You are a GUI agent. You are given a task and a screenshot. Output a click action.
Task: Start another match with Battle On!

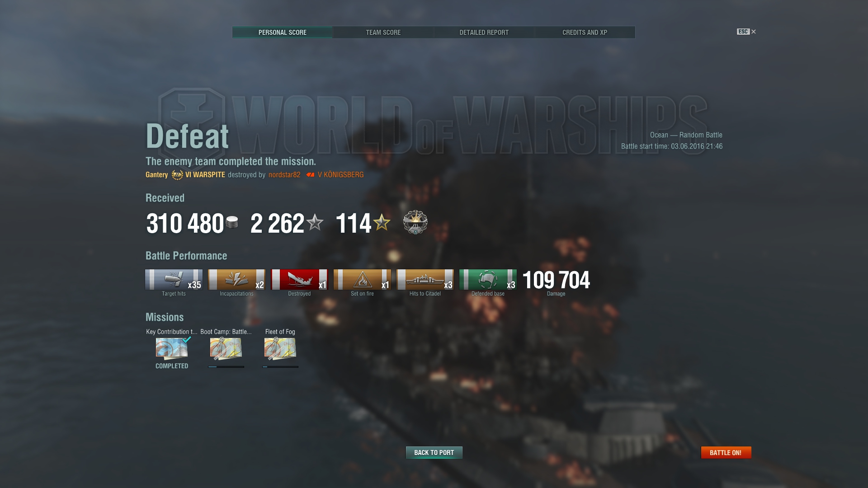point(726,452)
